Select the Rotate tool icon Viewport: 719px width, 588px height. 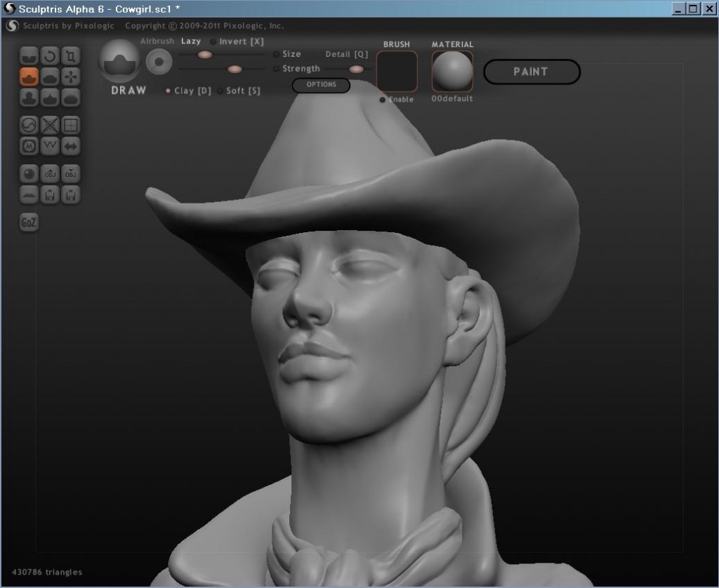click(x=50, y=55)
